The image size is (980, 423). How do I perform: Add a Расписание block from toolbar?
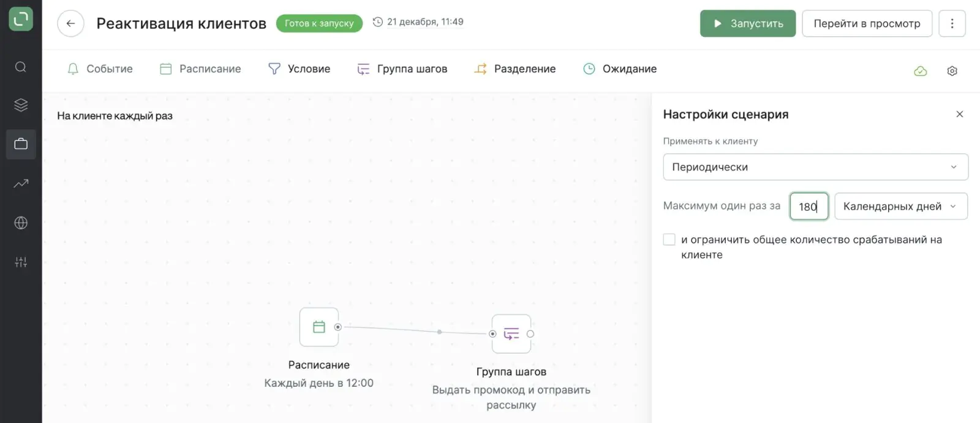tap(200, 69)
